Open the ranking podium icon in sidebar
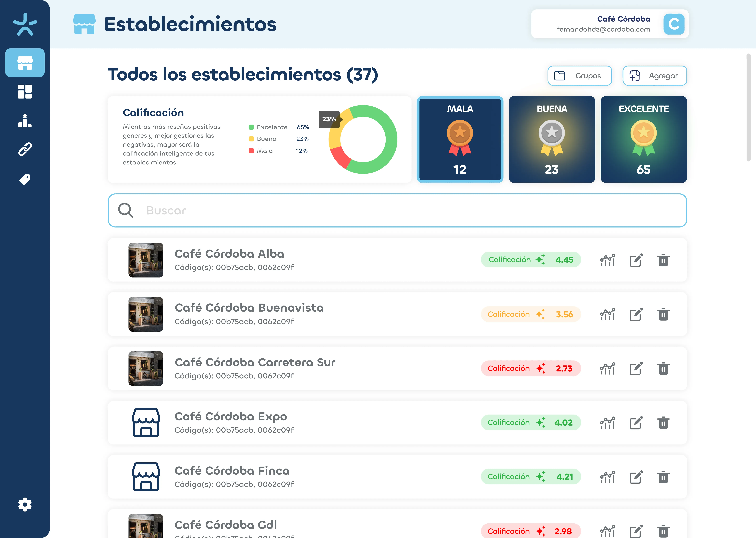The width and height of the screenshot is (756, 538). [25, 121]
